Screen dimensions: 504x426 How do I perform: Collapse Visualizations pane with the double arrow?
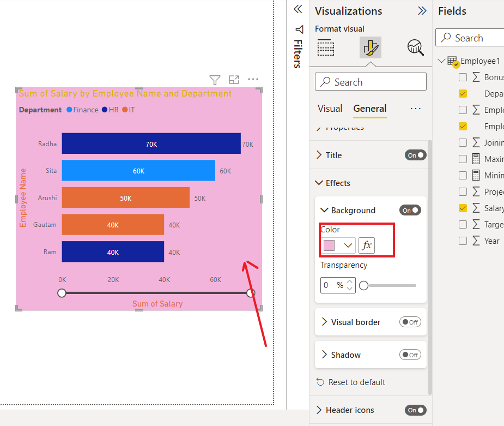click(422, 11)
